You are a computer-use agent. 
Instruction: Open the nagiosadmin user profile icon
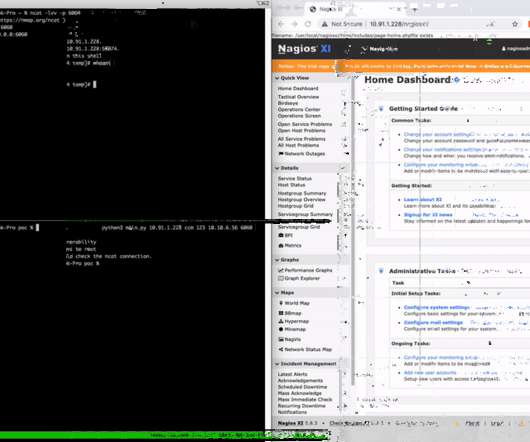coord(503,49)
